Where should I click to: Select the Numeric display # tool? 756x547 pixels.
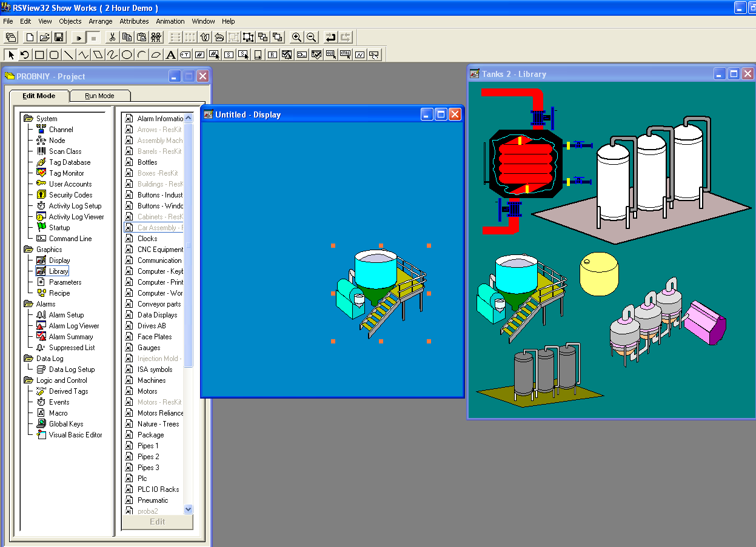[199, 55]
